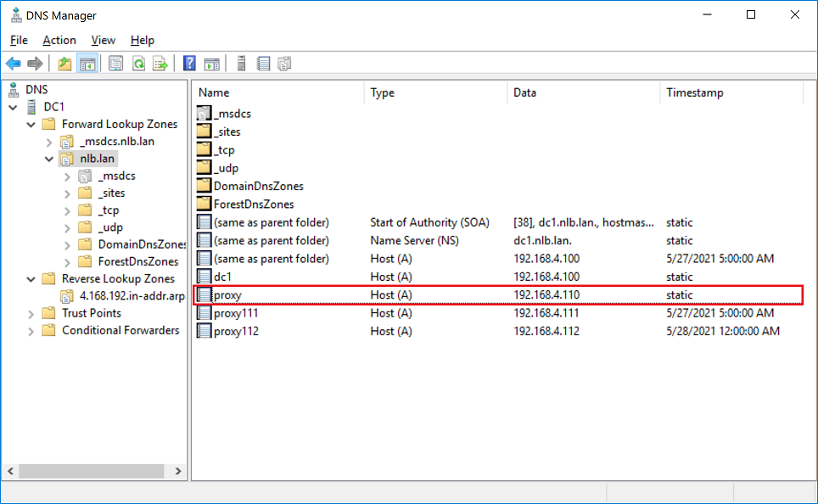818x504 pixels.
Task: Open the View menu
Action: 103,40
